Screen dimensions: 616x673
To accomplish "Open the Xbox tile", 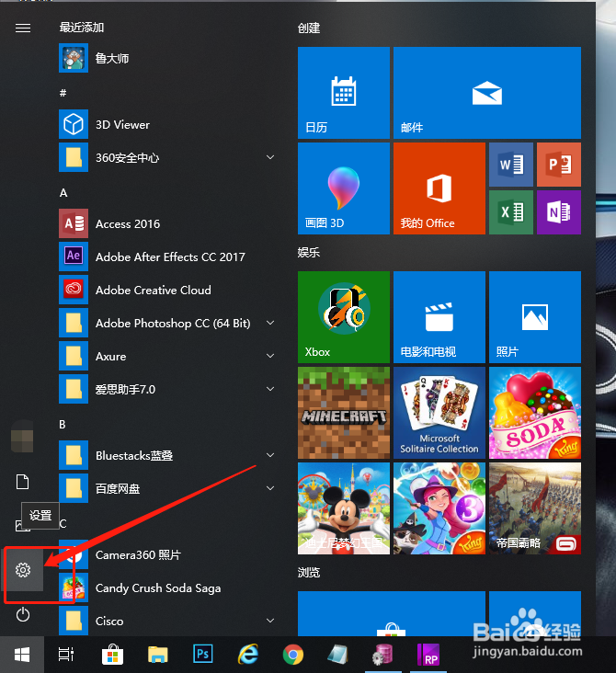I will (344, 317).
